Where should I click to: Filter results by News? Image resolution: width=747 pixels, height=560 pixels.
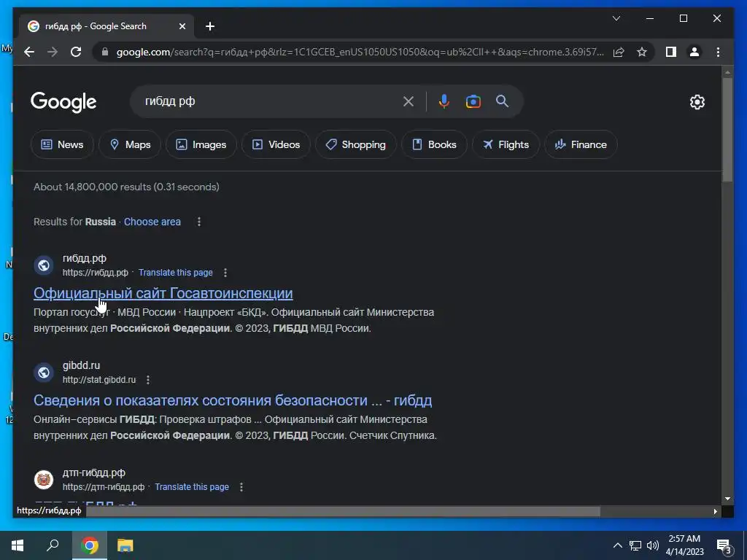[x=63, y=144]
